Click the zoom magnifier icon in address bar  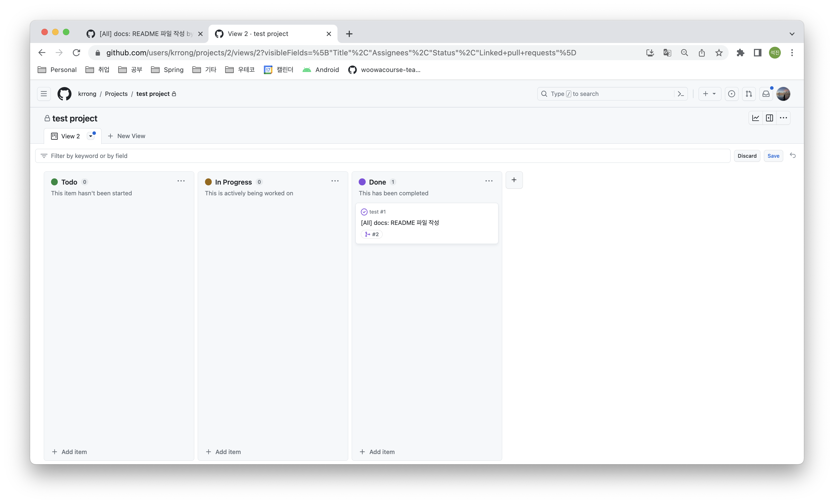[x=684, y=52]
